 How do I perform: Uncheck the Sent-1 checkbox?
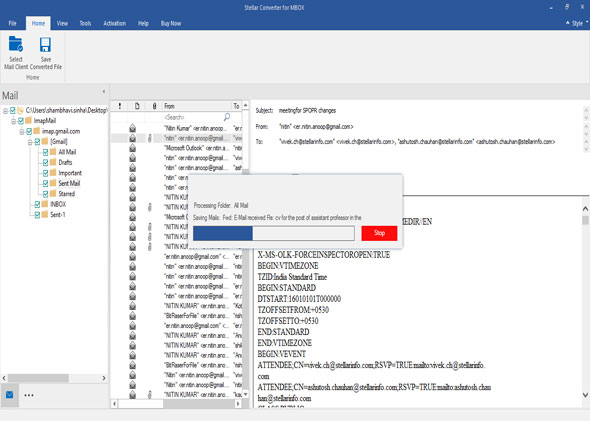tap(37, 214)
